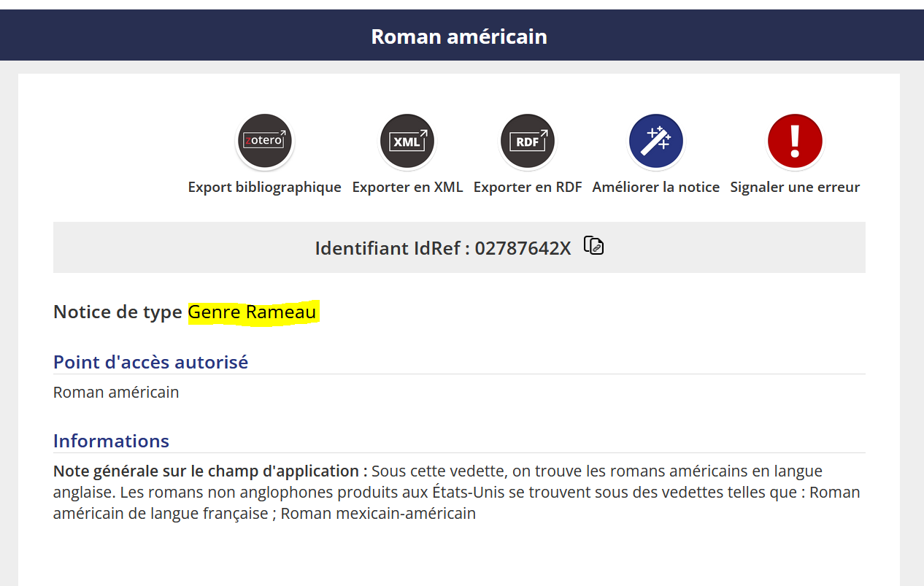Click the red exclamation error icon
This screenshot has width=924, height=586.
pos(795,142)
